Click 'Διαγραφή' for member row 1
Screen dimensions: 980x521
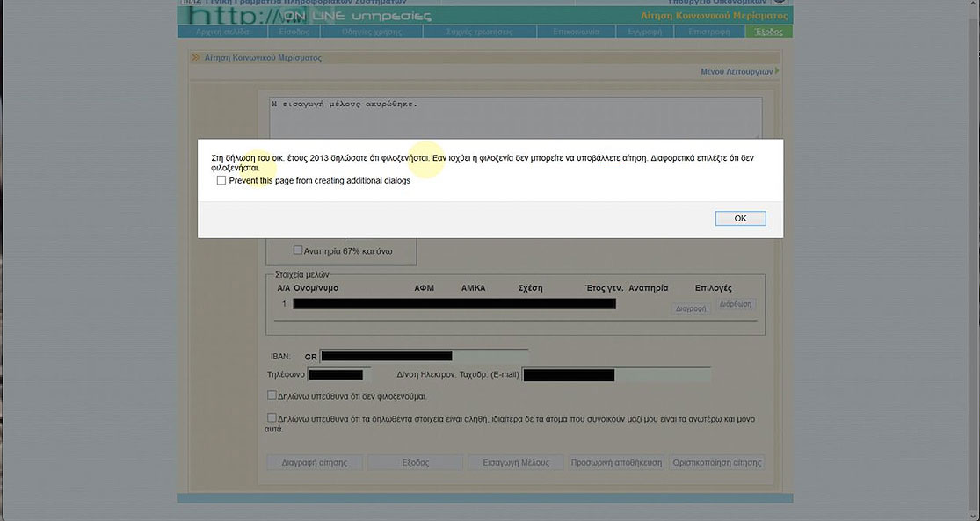coord(691,308)
